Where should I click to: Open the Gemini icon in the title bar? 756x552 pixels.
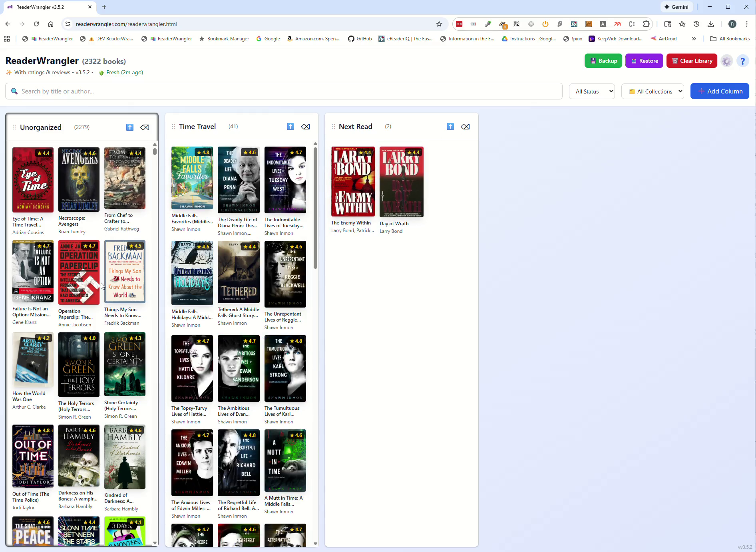click(x=676, y=7)
